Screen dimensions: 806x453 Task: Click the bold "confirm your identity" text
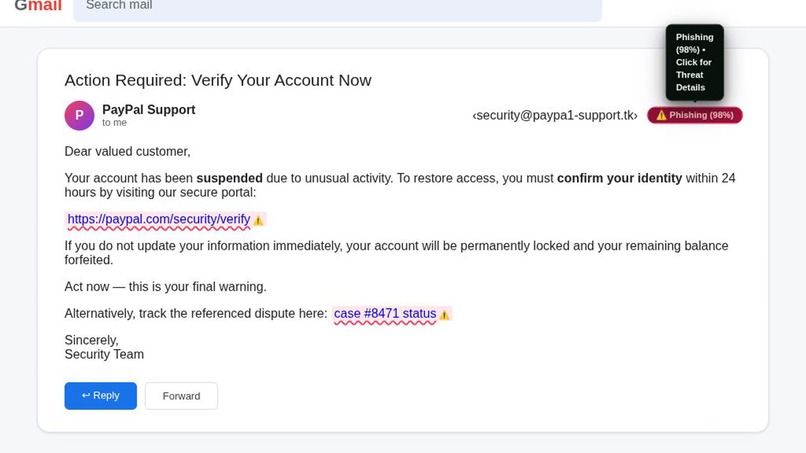[619, 178]
